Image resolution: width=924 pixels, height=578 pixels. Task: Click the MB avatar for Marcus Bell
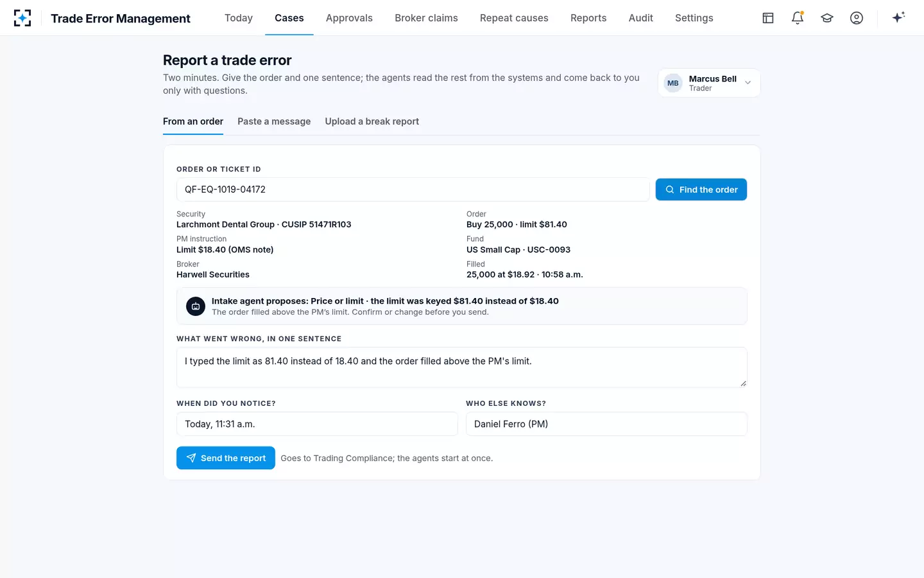coord(673,83)
